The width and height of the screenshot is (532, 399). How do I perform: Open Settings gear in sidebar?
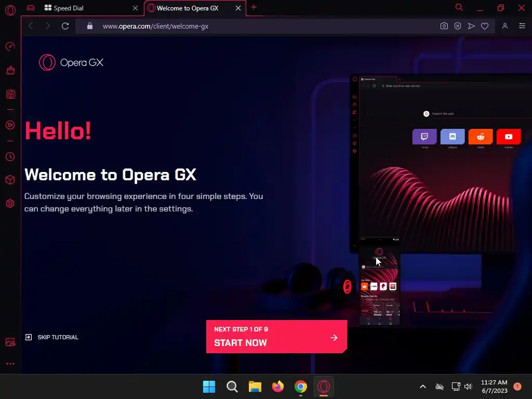click(10, 203)
